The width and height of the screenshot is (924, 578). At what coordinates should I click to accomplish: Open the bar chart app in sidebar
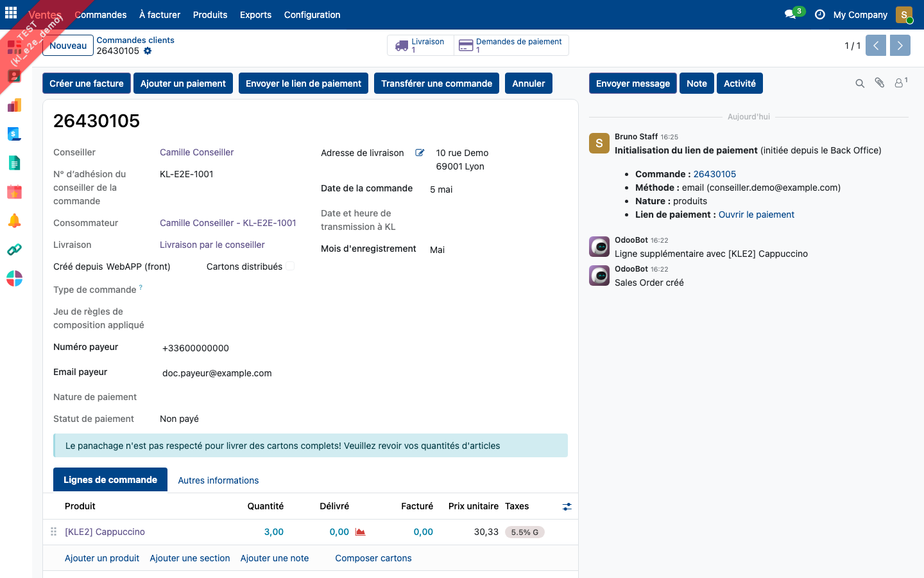[14, 105]
